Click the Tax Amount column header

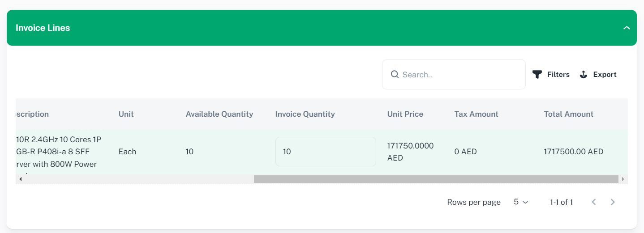[x=476, y=114]
